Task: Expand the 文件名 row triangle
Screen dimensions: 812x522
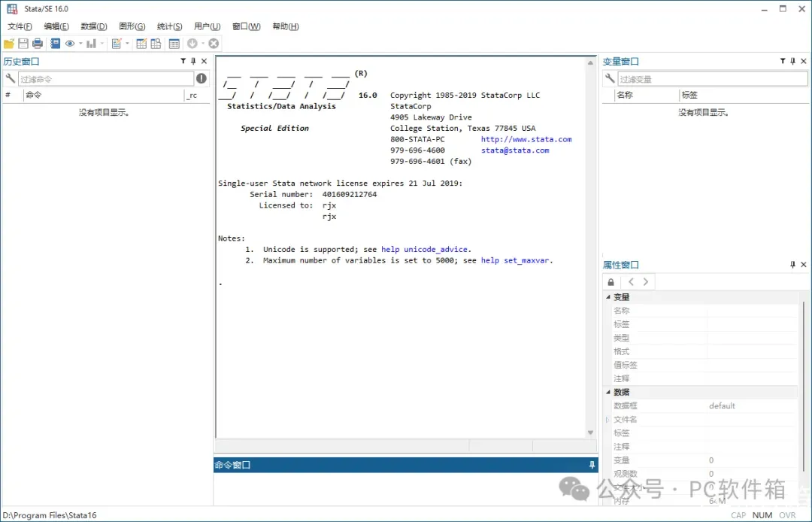Action: pos(607,420)
